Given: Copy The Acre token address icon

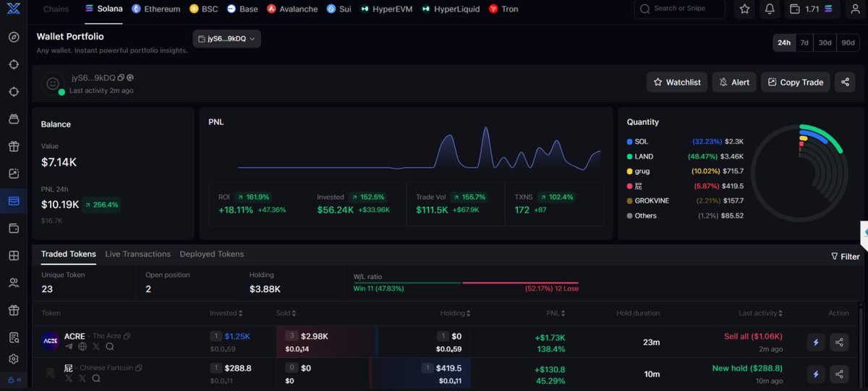Looking at the screenshot, I should [127, 336].
